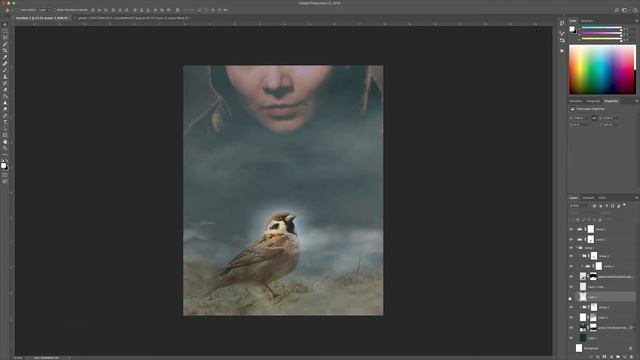Screen dimensions: 640x360
Task: Click the trash icon in Layers panel
Action: click(x=631, y=357)
